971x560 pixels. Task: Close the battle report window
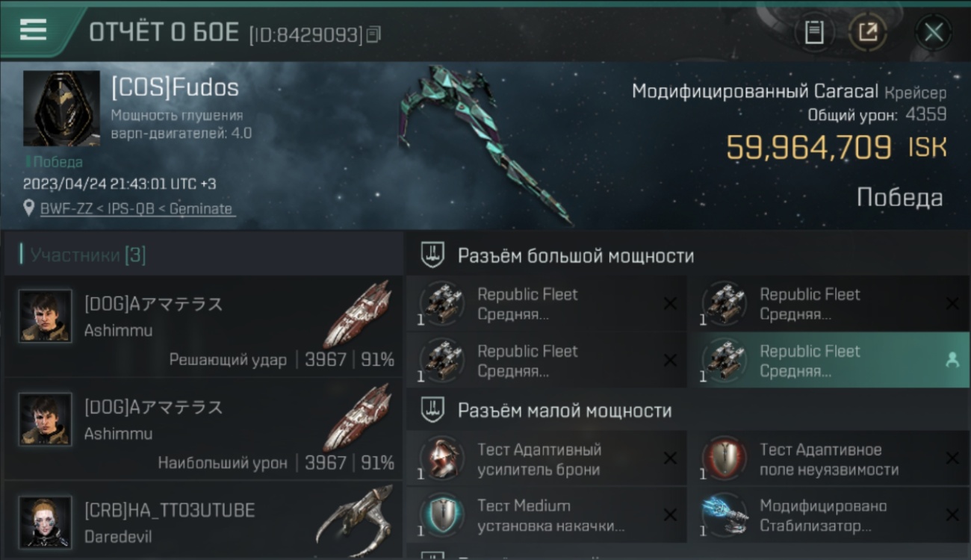point(934,32)
